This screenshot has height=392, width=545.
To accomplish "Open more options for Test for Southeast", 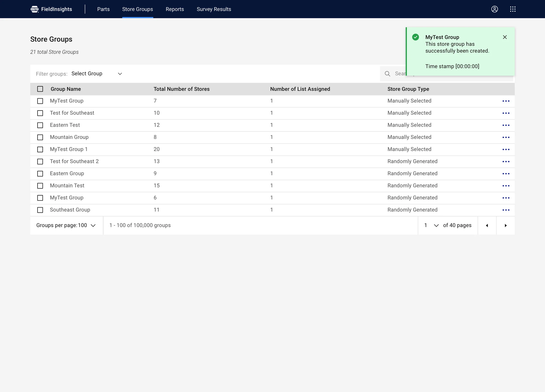I will pyautogui.click(x=506, y=113).
